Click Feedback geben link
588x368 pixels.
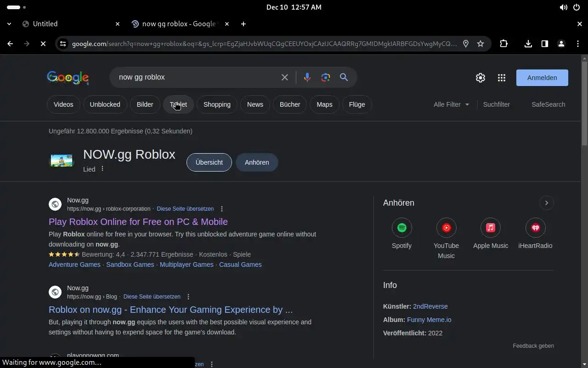(533, 346)
